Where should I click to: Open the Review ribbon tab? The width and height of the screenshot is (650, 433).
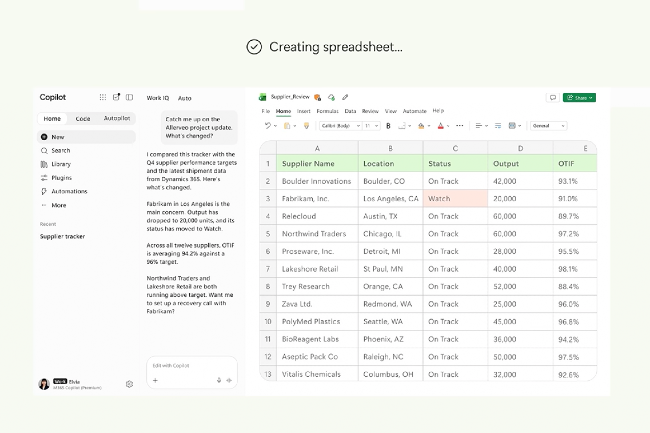(370, 111)
